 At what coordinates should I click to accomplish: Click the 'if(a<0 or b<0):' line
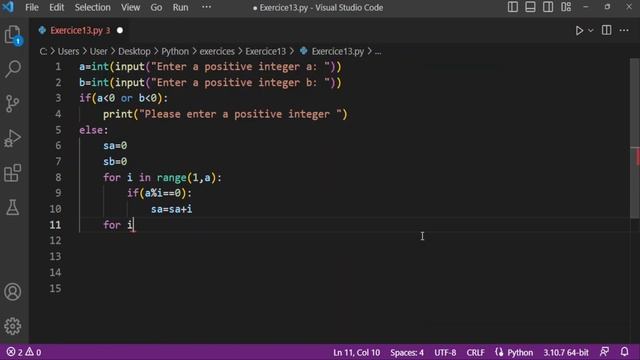tap(124, 98)
